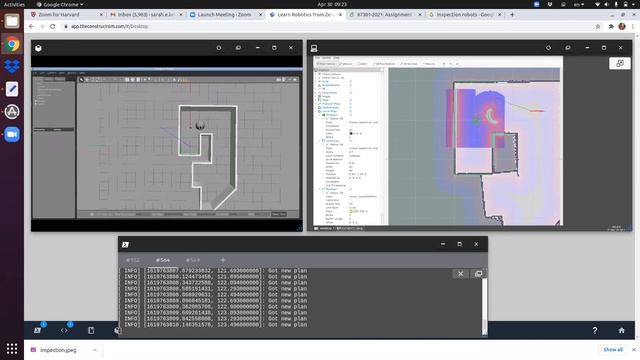640x360 pixels.
Task: Open the graphical tools window monitor icon
Action: pos(314,48)
